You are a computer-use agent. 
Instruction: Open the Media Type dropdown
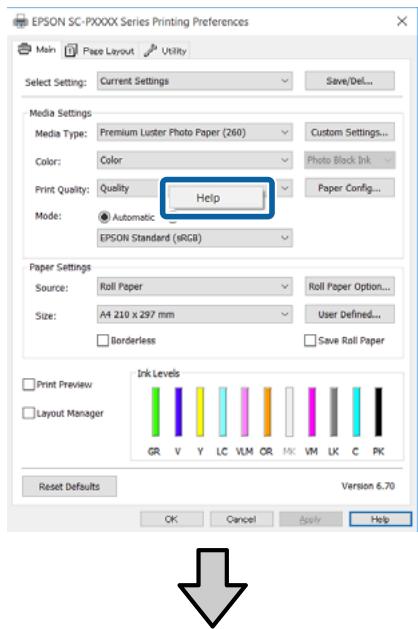coord(195,132)
